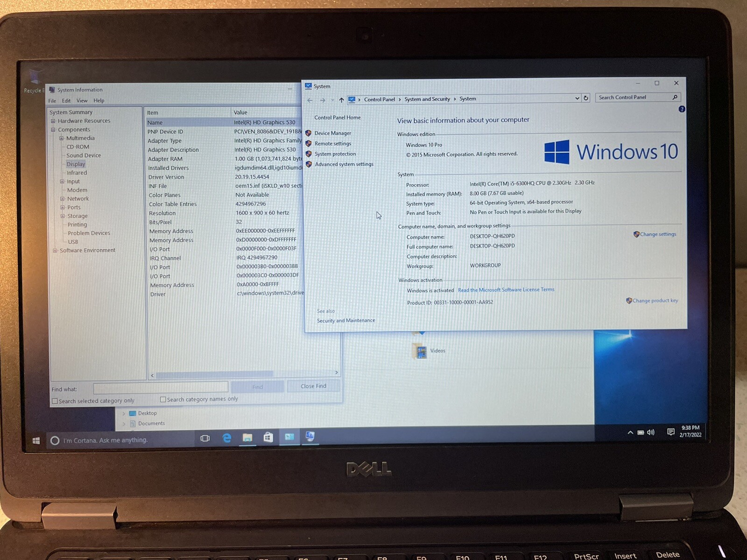Image resolution: width=747 pixels, height=560 pixels.
Task: Expand Software Environment node
Action: click(x=55, y=251)
